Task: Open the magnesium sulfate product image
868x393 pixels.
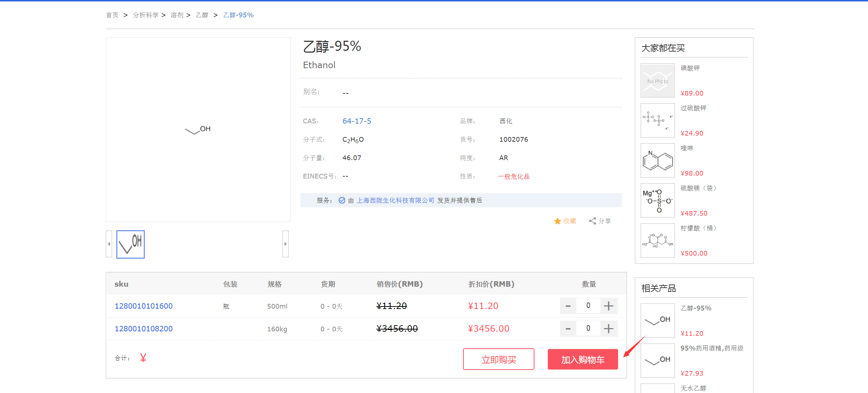Action: coord(657,200)
